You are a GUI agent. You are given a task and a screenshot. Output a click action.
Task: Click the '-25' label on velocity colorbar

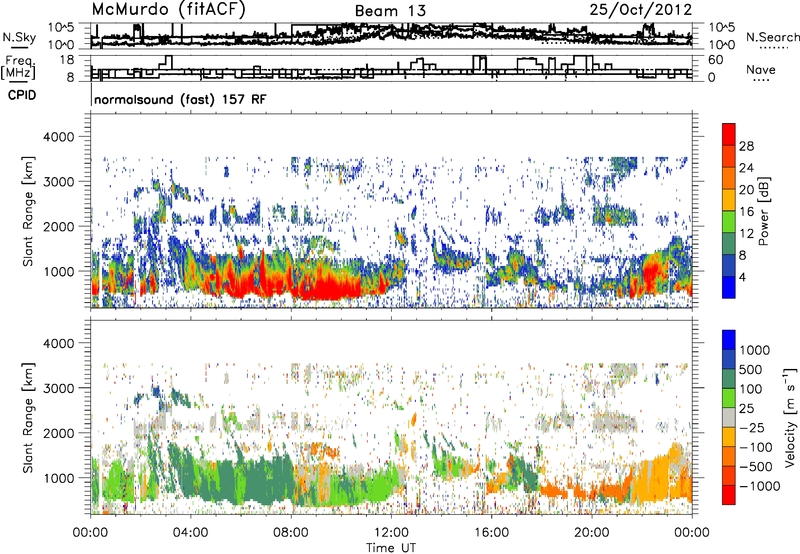(x=750, y=428)
